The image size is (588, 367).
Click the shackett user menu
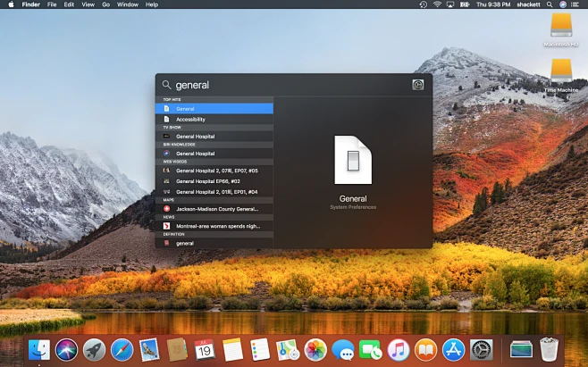coord(528,4)
